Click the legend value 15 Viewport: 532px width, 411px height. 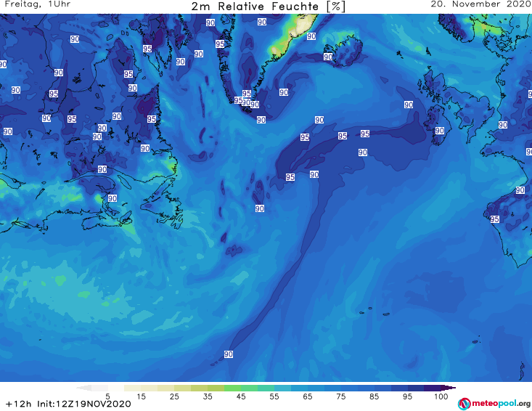(141, 396)
